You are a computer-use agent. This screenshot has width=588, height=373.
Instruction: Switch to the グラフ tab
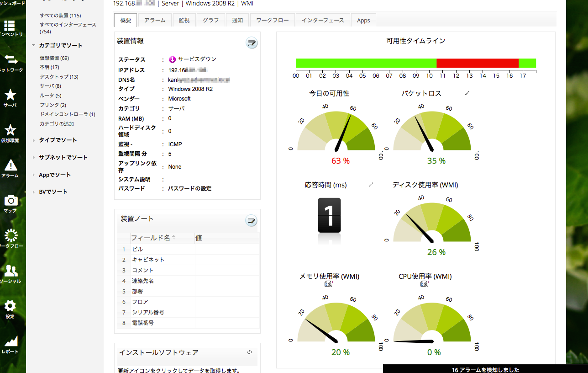click(210, 20)
